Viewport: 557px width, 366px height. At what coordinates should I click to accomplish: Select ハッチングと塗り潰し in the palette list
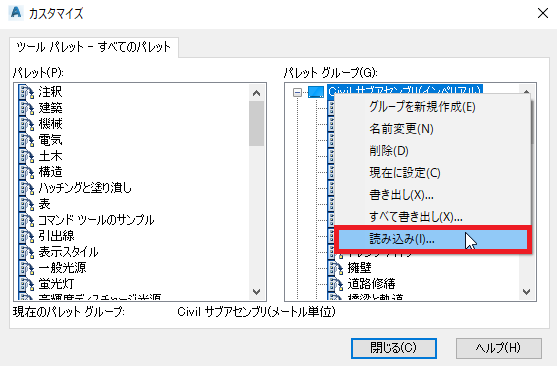coord(85,188)
